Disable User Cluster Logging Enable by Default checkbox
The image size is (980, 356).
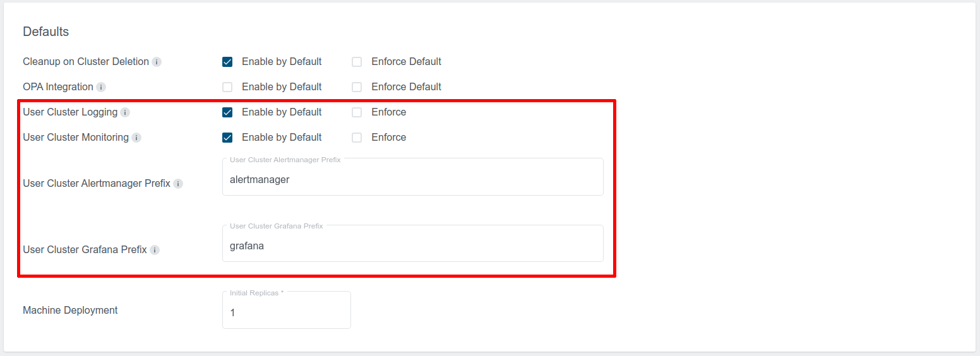click(227, 112)
